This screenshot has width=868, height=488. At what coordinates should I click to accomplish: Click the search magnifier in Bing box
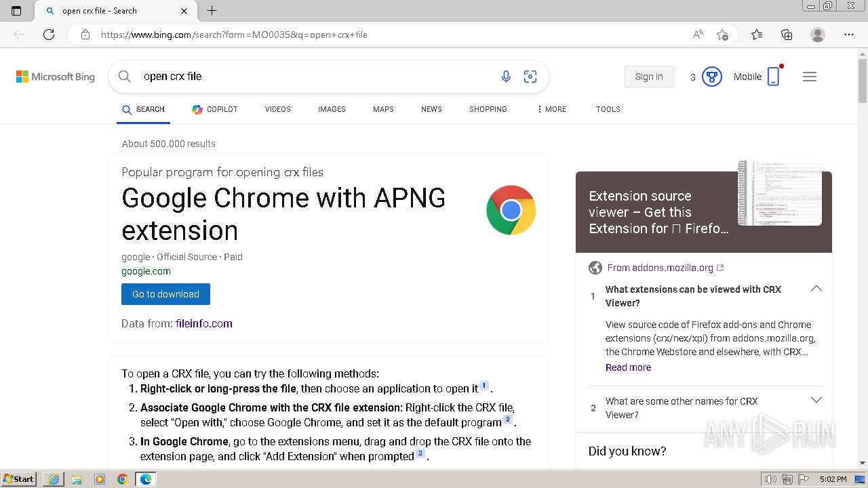coord(125,77)
